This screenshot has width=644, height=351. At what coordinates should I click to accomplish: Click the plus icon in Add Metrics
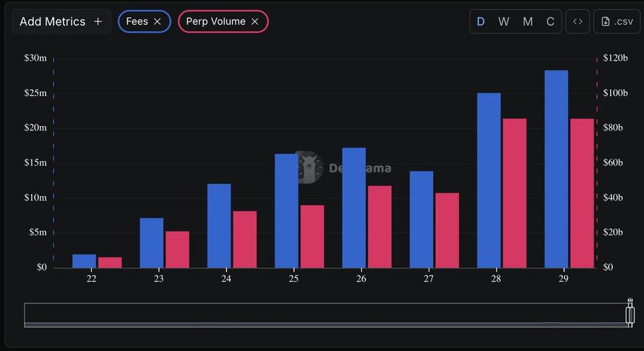click(x=98, y=21)
